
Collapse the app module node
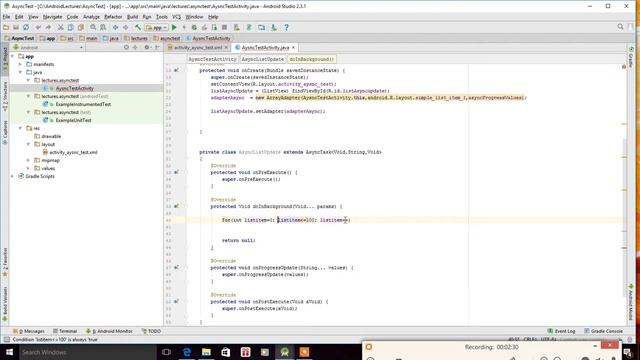pos(13,56)
